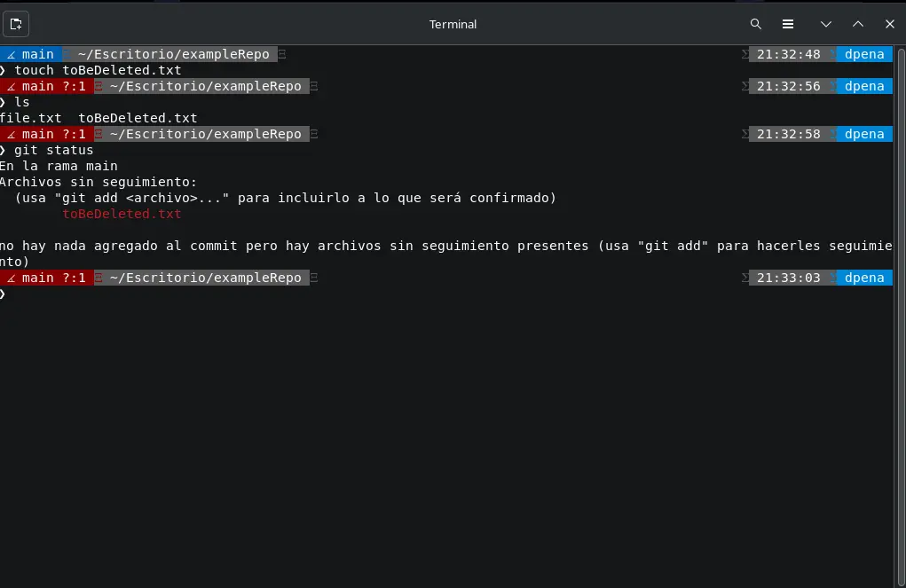Click "file.txt" in the ls output
906x588 pixels.
31,118
